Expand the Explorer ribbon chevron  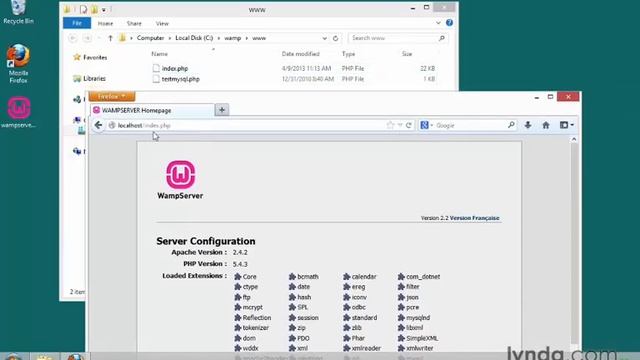tap(438, 23)
